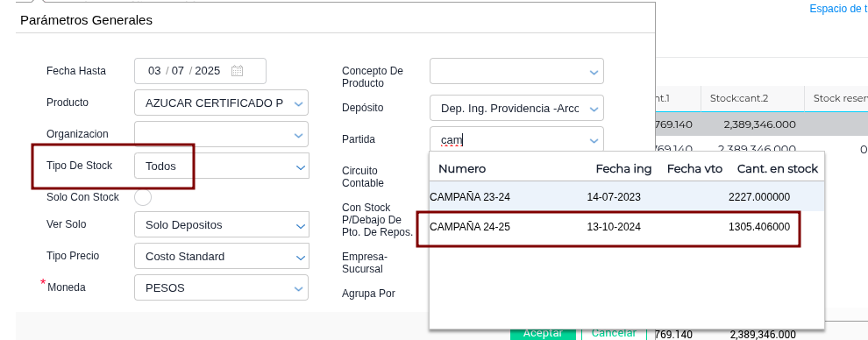Expand the Producto dropdown arrow
This screenshot has height=340, width=868.
pyautogui.click(x=299, y=104)
